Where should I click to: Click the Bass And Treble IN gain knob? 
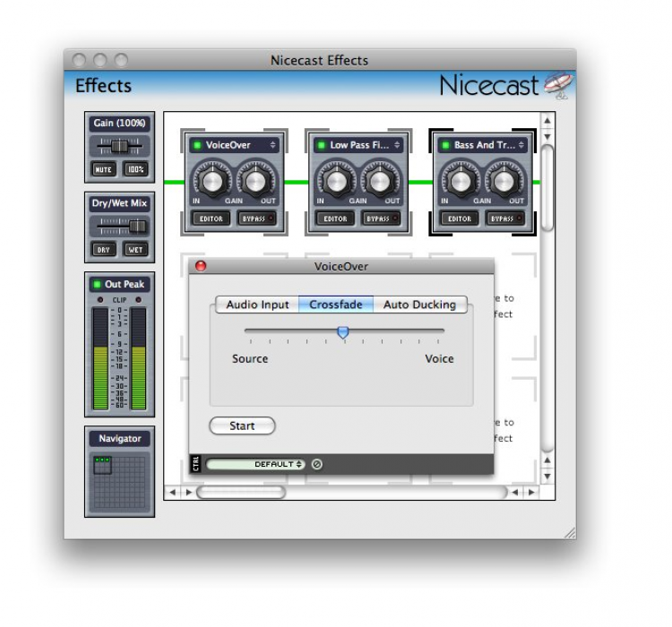pyautogui.click(x=461, y=181)
